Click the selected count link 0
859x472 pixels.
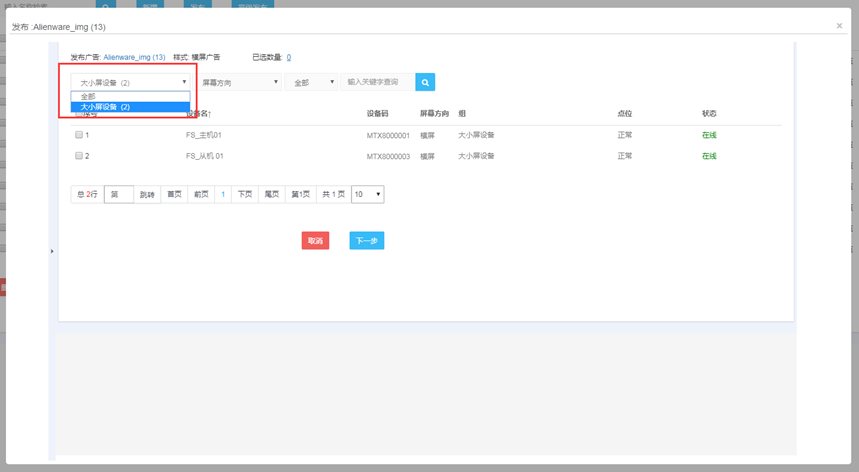point(289,57)
